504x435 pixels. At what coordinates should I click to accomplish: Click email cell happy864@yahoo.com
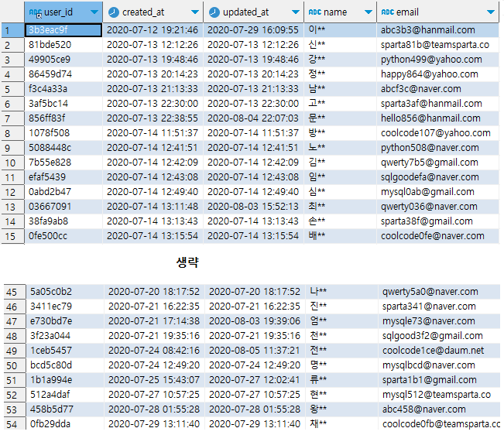pos(437,74)
